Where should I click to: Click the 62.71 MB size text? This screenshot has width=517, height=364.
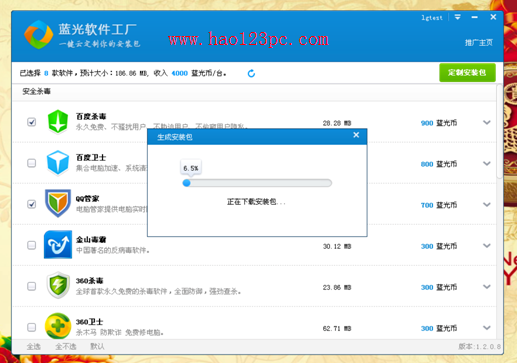pos(337,328)
